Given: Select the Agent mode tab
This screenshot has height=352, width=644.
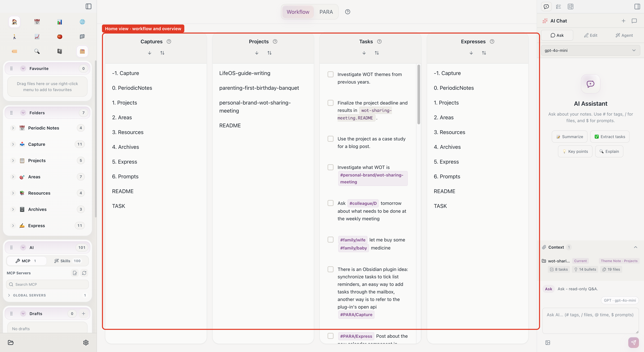Looking at the screenshot, I should pyautogui.click(x=624, y=35).
